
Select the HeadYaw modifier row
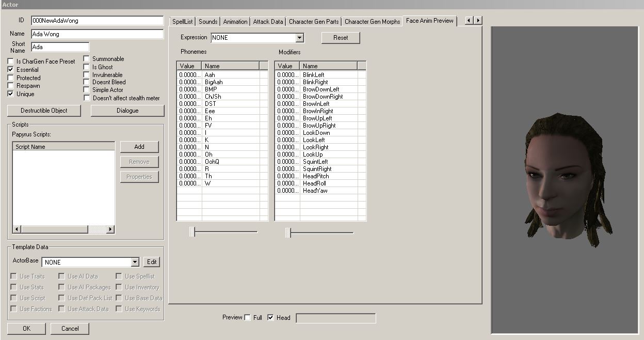coord(320,191)
